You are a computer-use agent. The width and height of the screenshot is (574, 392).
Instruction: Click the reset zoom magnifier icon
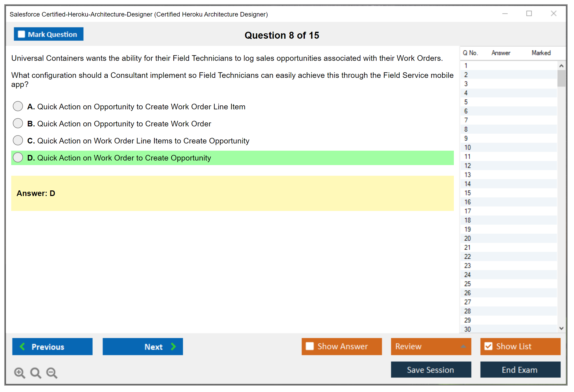coord(36,373)
